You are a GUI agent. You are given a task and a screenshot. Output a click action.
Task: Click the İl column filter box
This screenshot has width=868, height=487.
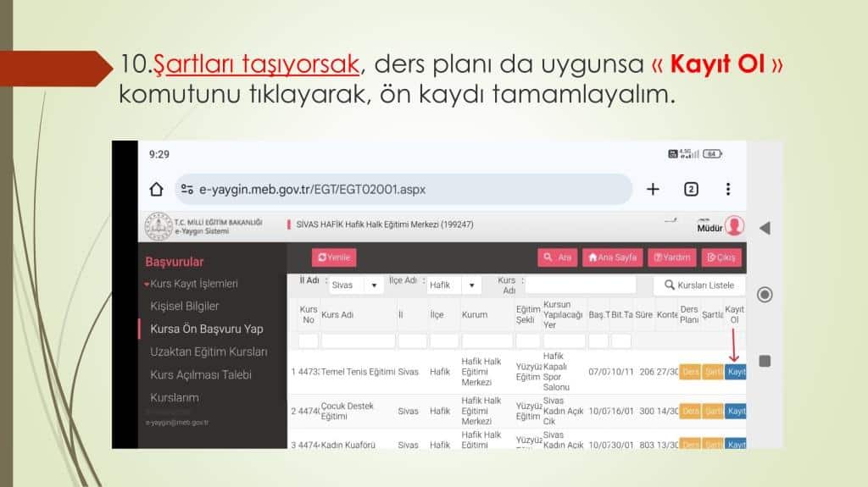(x=412, y=340)
